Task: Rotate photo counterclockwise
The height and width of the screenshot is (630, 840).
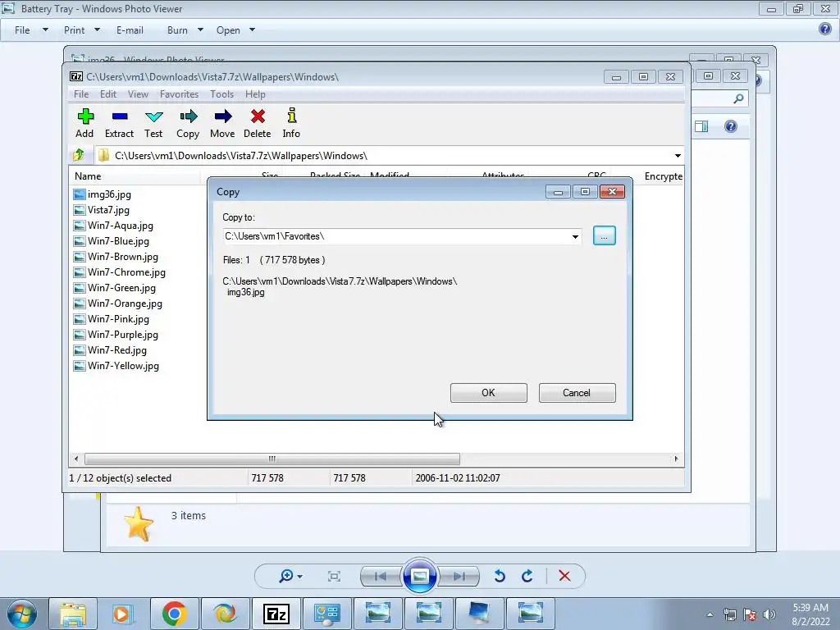Action: [x=500, y=577]
